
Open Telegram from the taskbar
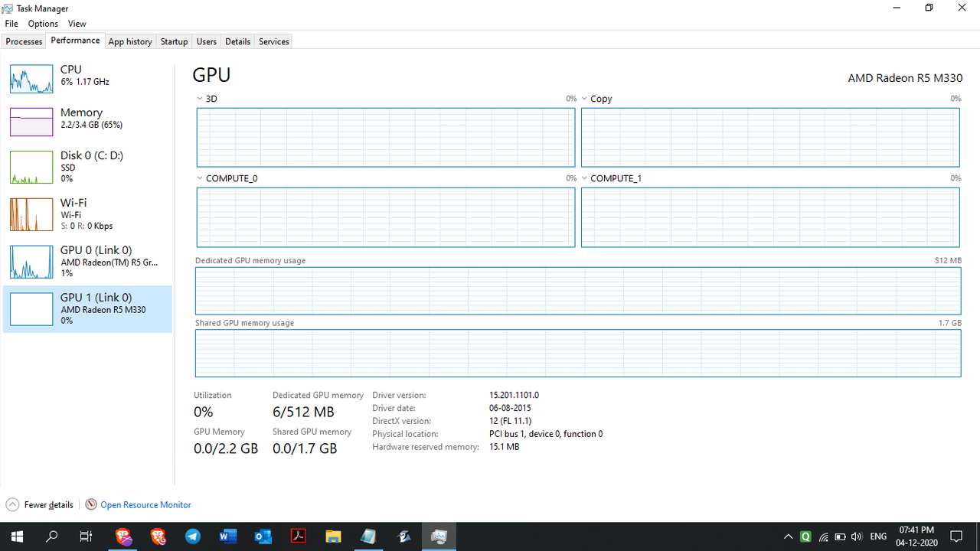pyautogui.click(x=193, y=536)
